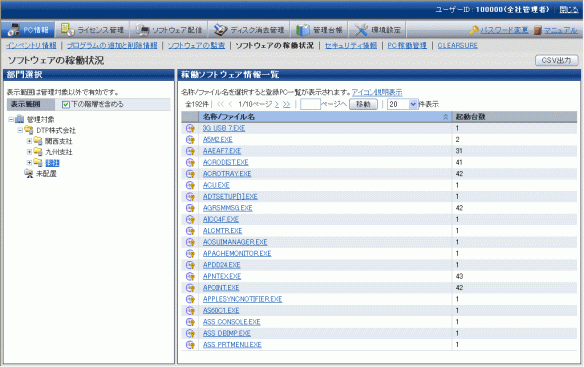
Task: Click the 未配置 unassigned user icon
Action: (29, 174)
